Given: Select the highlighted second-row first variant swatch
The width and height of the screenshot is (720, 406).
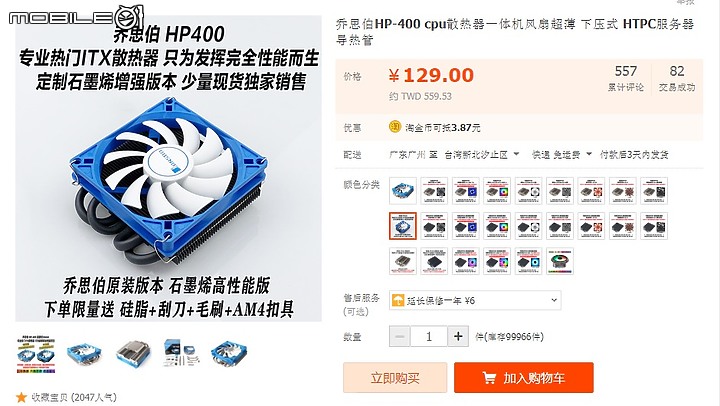Looking at the screenshot, I should 403,226.
